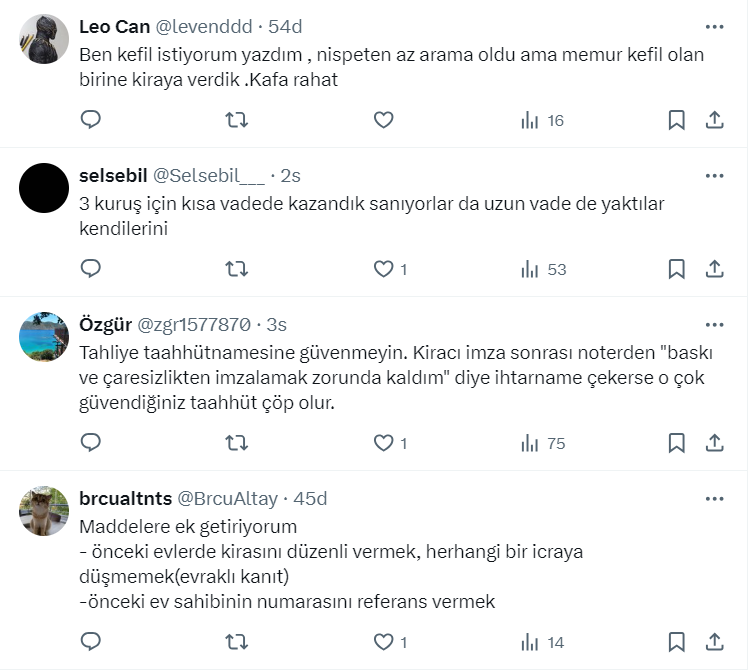This screenshot has height=670, width=751.
Task: Share brcualtnts's tweet
Action: pos(714,642)
